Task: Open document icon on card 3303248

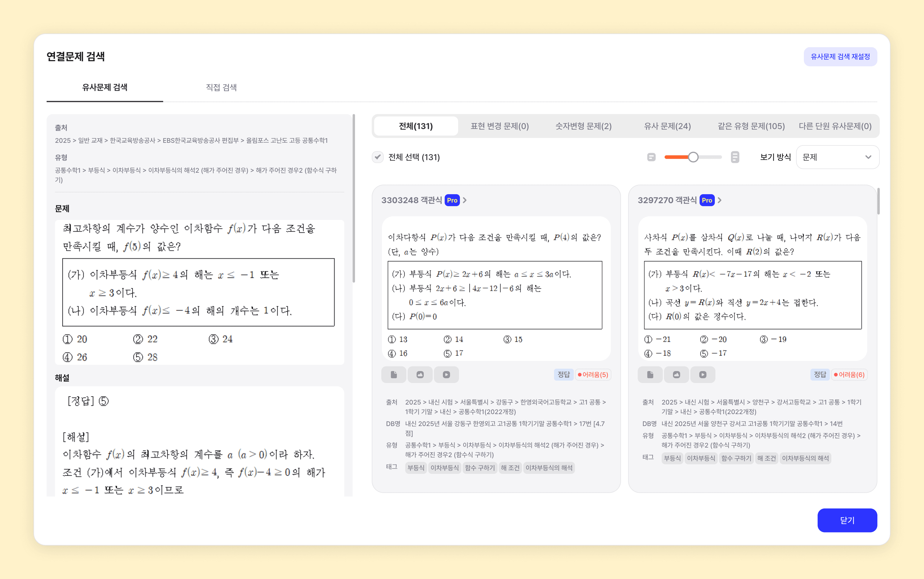Action: [394, 375]
